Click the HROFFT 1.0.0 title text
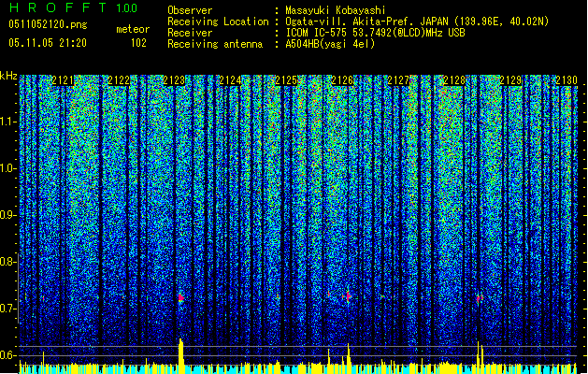588x374 pixels. point(73,7)
